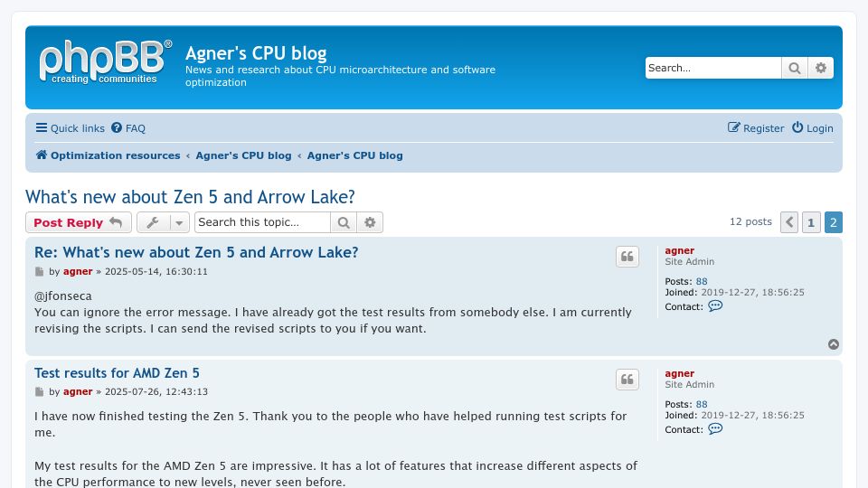Open contact icon in second post profile
The width and height of the screenshot is (868, 488).
click(715, 428)
